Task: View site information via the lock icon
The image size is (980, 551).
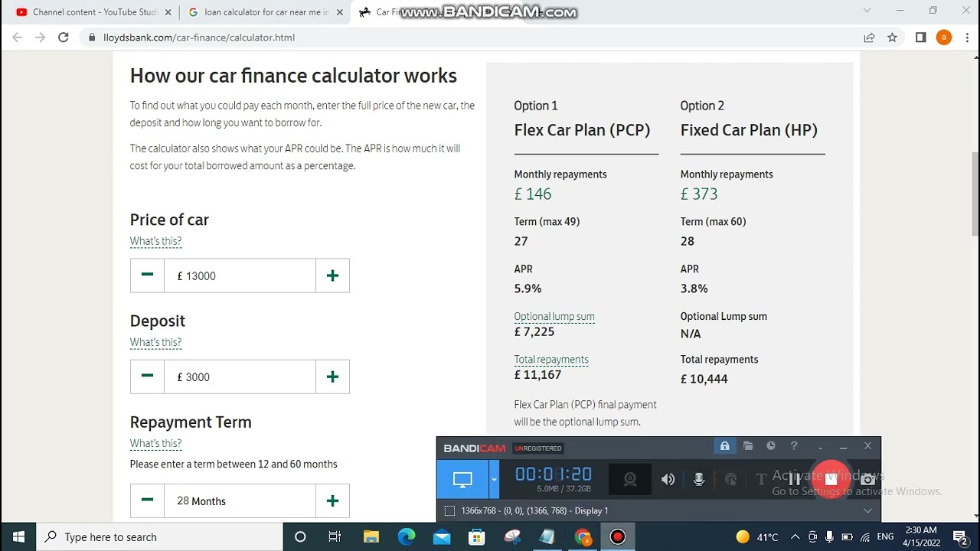Action: [x=92, y=37]
